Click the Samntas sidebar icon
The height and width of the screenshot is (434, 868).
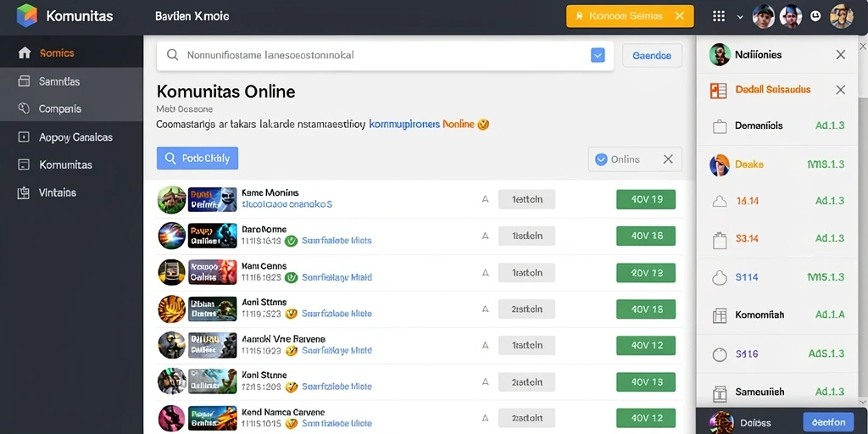click(x=24, y=81)
